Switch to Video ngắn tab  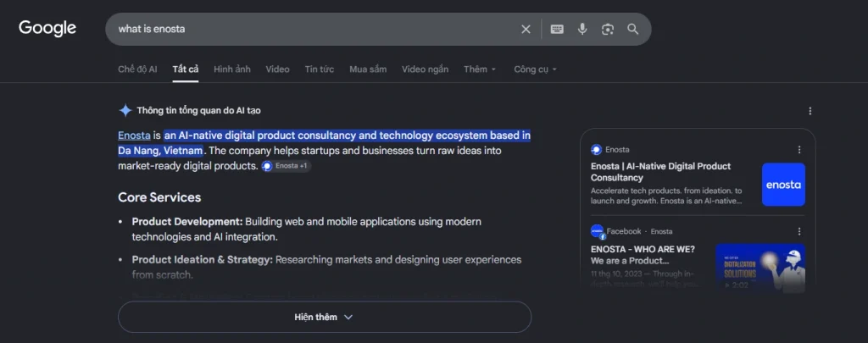point(426,69)
